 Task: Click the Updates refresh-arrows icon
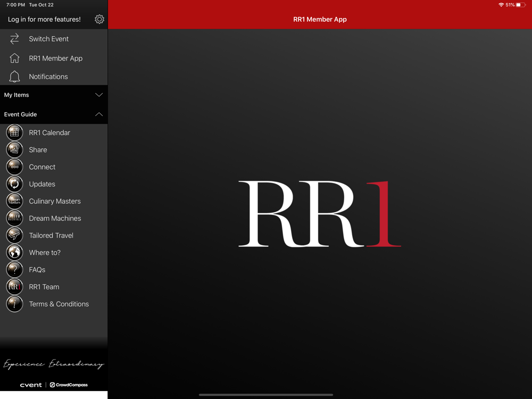[14, 184]
